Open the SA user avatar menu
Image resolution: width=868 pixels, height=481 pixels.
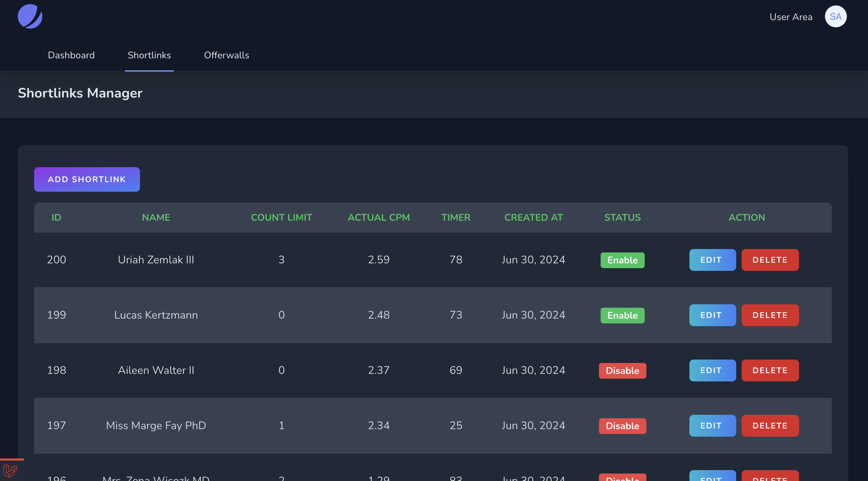click(835, 16)
